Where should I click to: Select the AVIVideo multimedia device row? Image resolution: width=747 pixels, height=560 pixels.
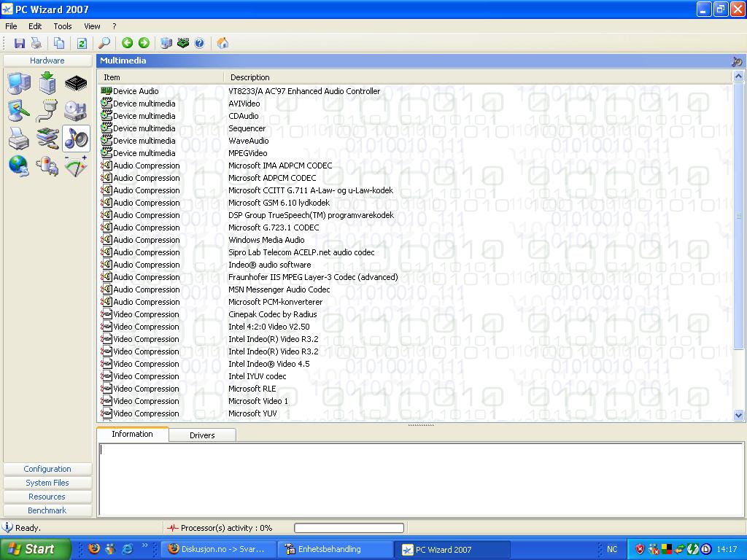click(414, 104)
